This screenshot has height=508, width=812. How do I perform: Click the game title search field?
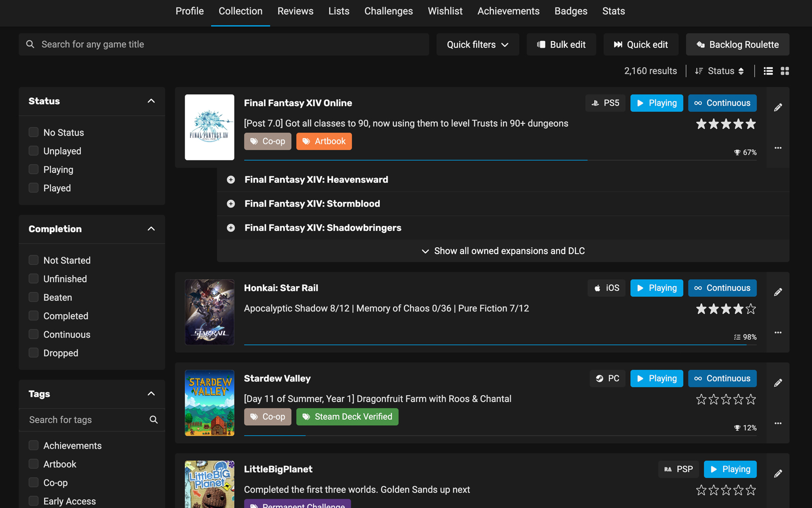[x=223, y=44]
